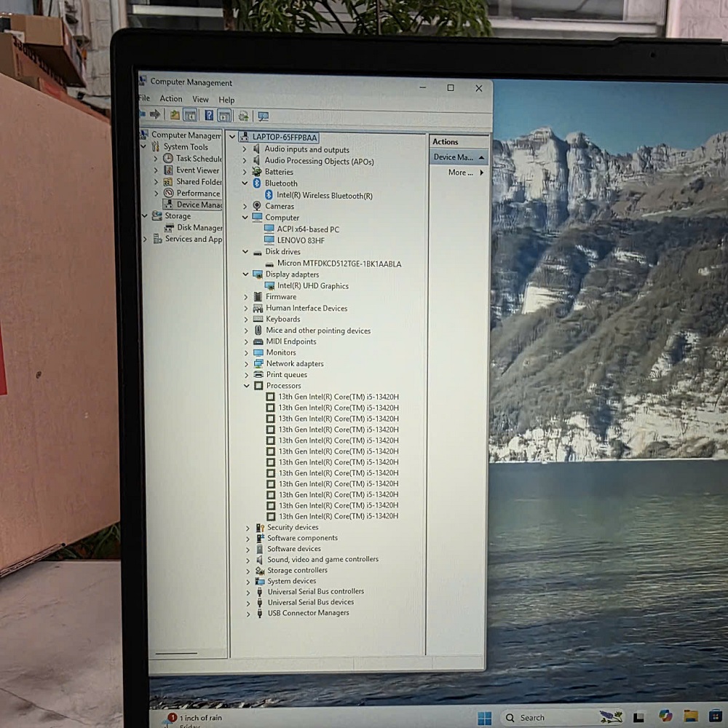This screenshot has width=728, height=728.
Task: Expand the Network adapters category
Action: [247, 363]
